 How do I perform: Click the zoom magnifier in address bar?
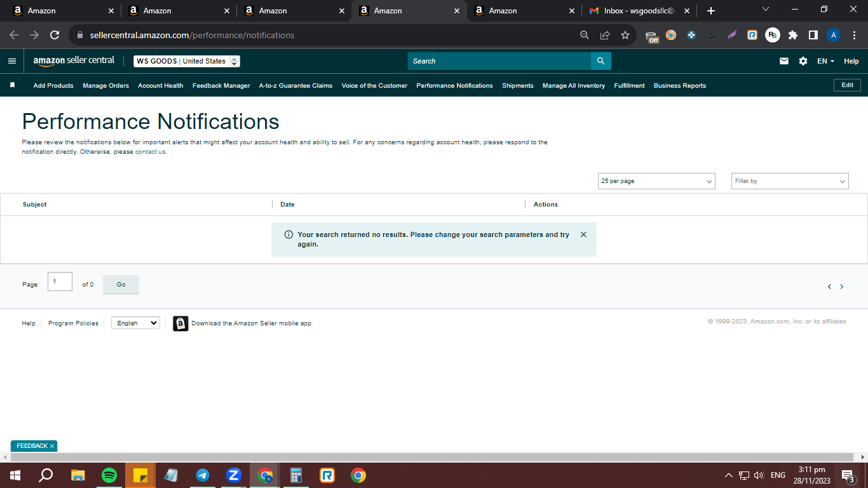585,35
